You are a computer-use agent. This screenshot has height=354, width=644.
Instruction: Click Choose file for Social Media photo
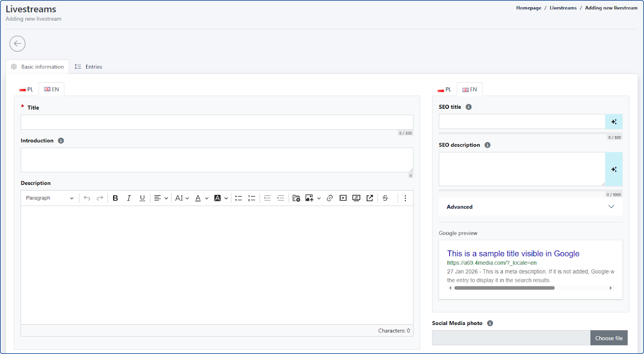click(609, 338)
